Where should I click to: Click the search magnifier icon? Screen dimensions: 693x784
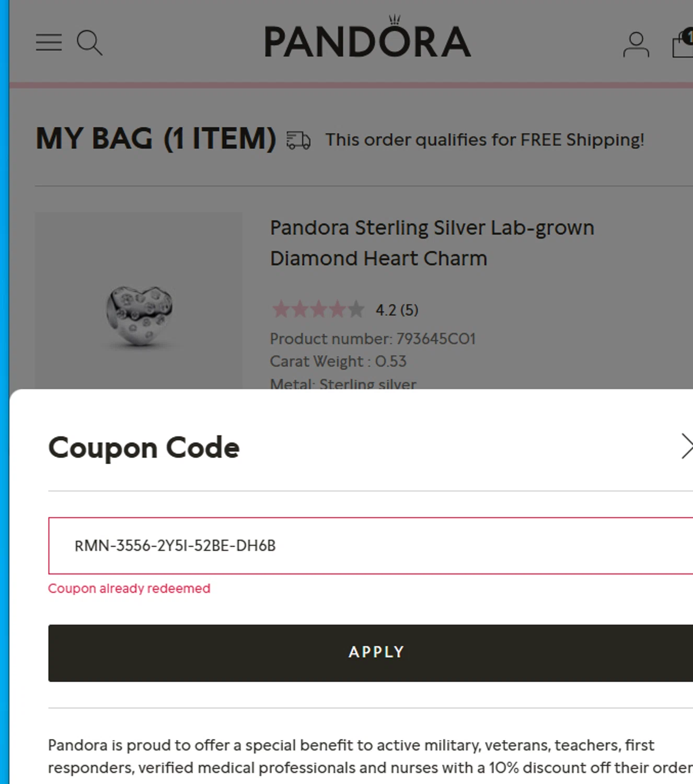(89, 43)
